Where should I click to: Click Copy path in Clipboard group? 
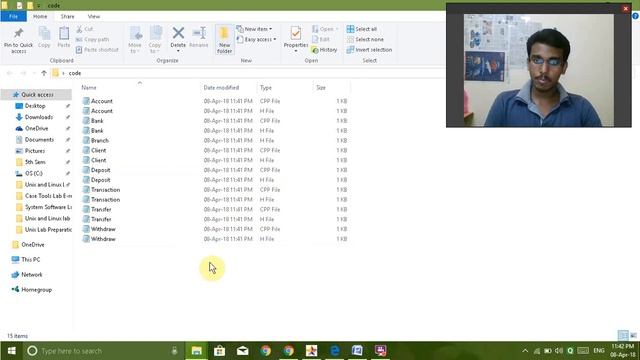click(x=92, y=39)
